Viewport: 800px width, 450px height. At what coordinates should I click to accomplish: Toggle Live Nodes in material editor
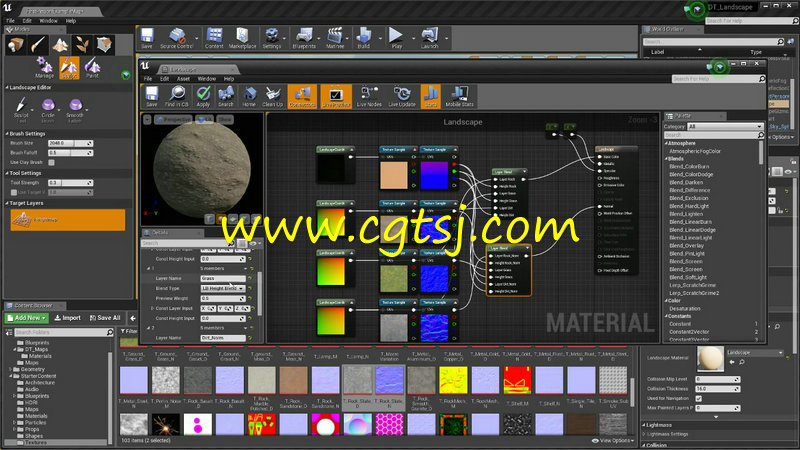click(369, 96)
